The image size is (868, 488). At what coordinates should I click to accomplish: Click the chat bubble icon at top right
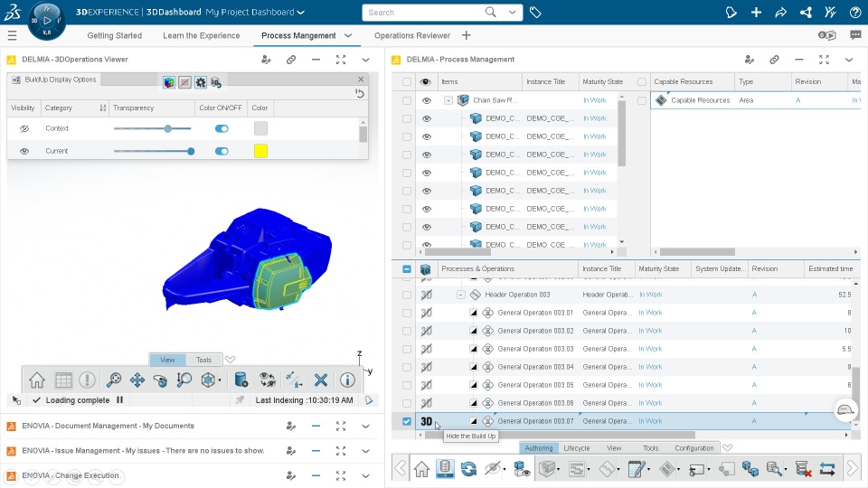click(x=856, y=35)
